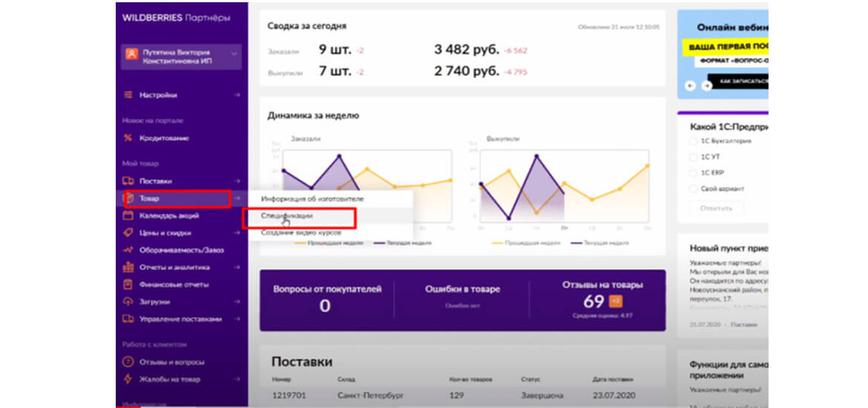Viewport: 868px width, 408px height.
Task: Click the Функции для само... news headline
Action: [x=729, y=370]
